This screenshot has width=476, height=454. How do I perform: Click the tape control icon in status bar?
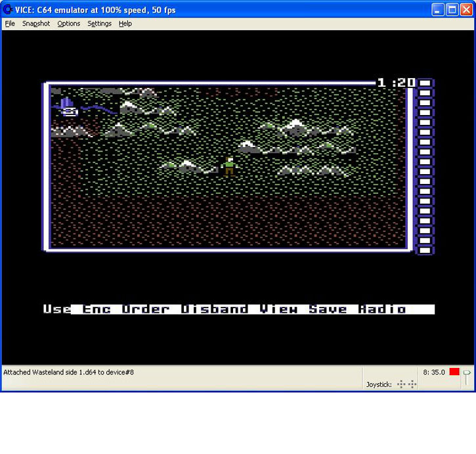coord(467,377)
